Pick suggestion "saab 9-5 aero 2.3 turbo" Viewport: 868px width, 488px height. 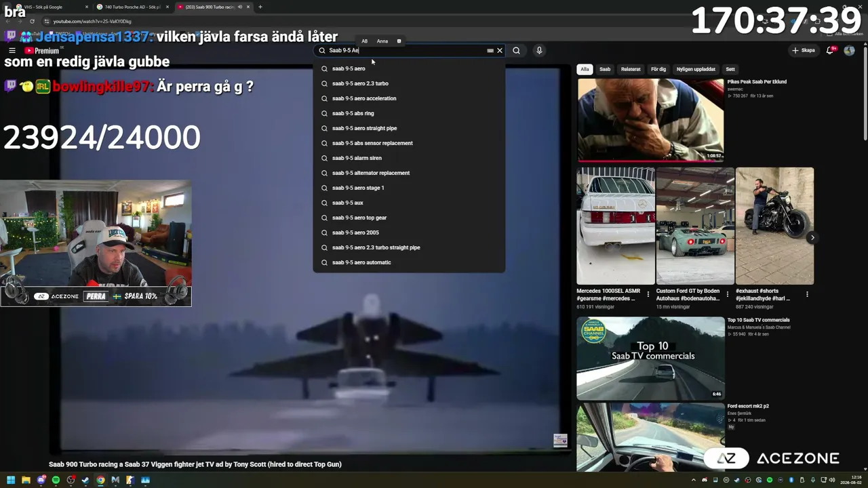[409, 83]
